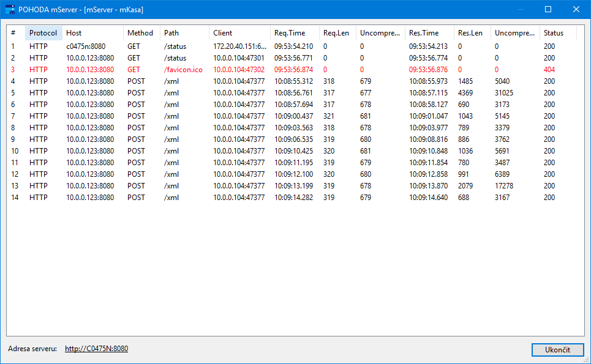Select host cell c0475n:8080
Screen dimensions: 591x364
click(x=86, y=46)
